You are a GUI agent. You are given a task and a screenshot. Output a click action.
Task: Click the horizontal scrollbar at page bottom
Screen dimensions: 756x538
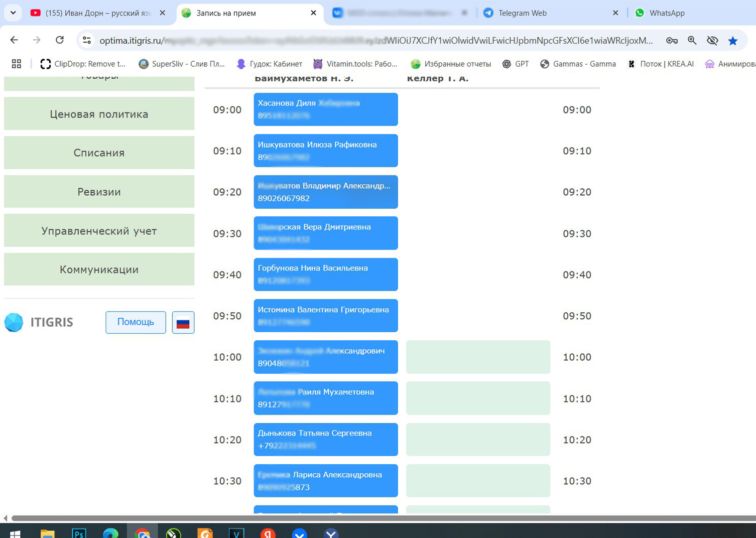coord(378,518)
